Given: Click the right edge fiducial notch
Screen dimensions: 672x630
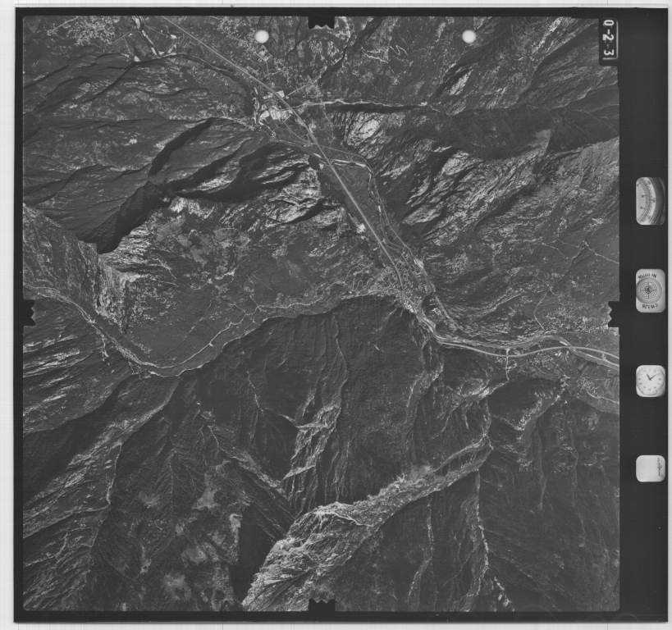Looking at the screenshot, I should coord(612,313).
